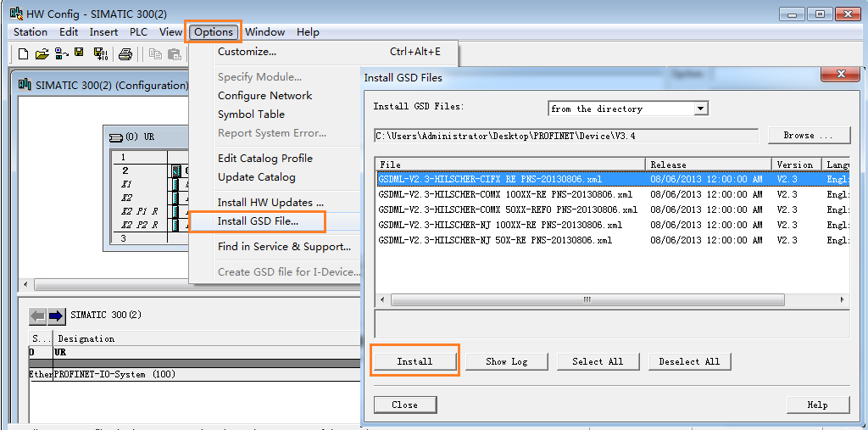The width and height of the screenshot is (868, 430).
Task: Select the HILSCHER-COMX 100XX-RE PNS file row
Action: (x=612, y=194)
